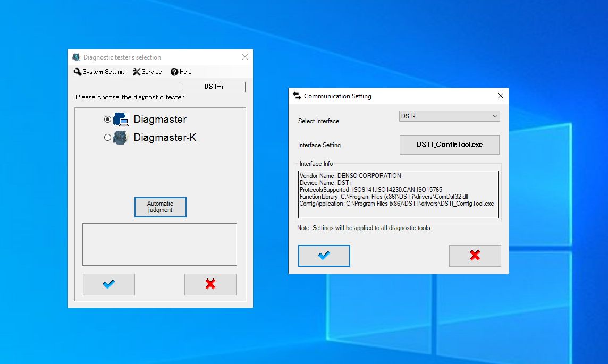Confirm tester selection with blue checkmark

click(109, 284)
